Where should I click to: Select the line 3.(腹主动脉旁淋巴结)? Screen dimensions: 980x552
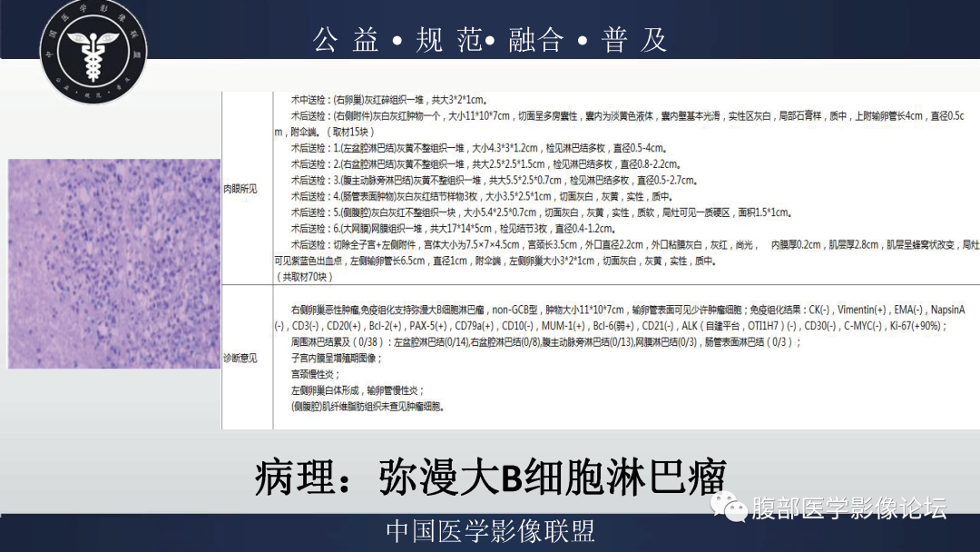click(x=494, y=181)
